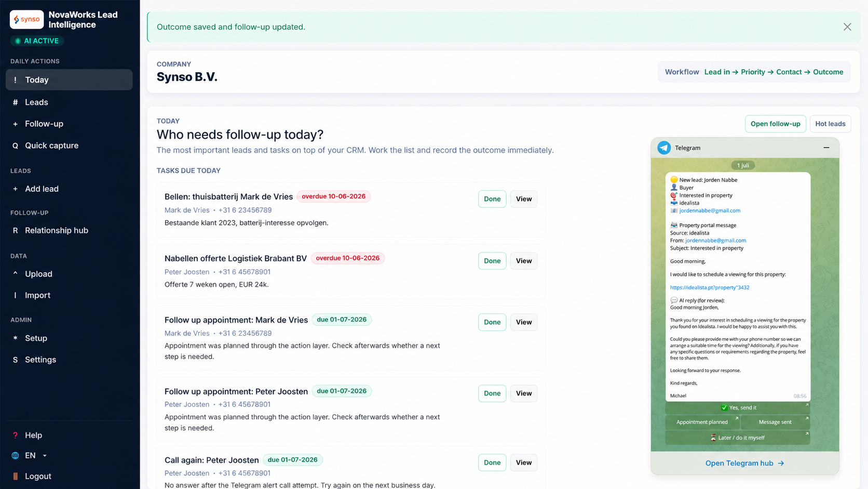This screenshot has height=489, width=868.
Task: Minimize the Telegram preview panel
Action: click(x=826, y=148)
